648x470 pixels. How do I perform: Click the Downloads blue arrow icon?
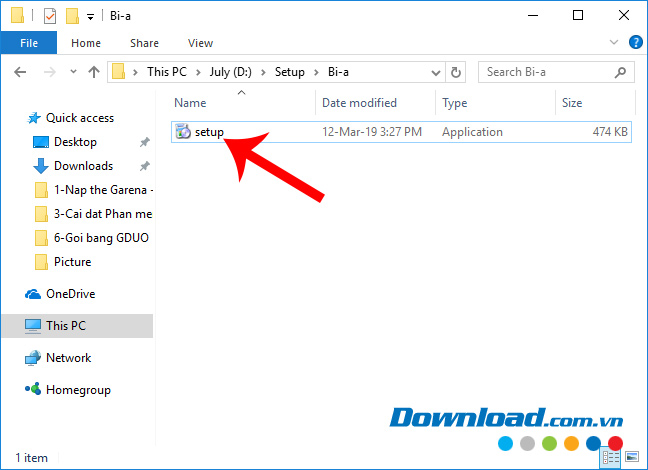coord(40,166)
